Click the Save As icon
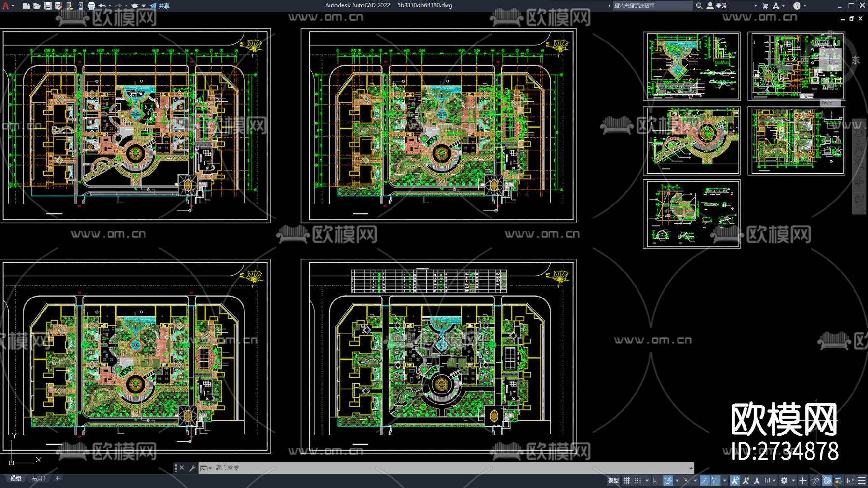868x488 pixels. [x=58, y=6]
